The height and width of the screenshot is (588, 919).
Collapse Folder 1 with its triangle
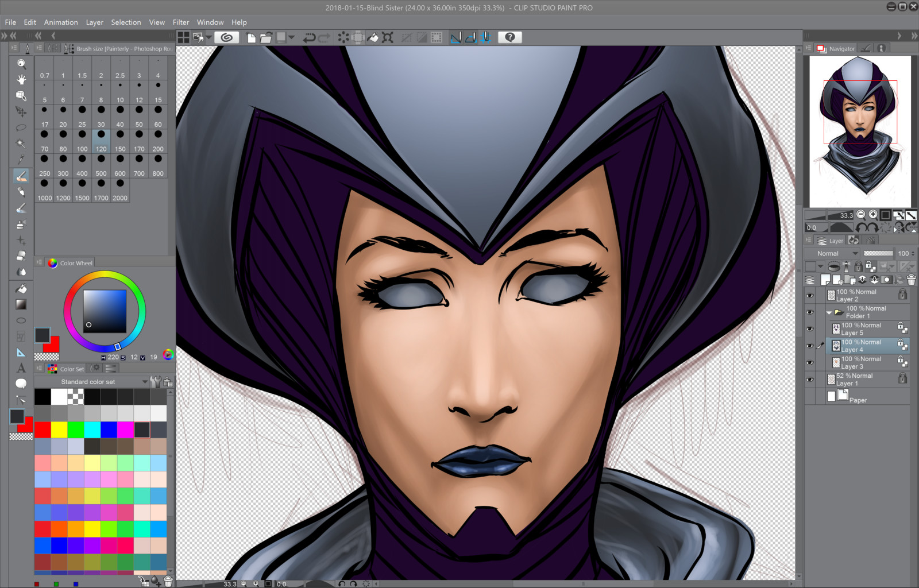point(829,312)
